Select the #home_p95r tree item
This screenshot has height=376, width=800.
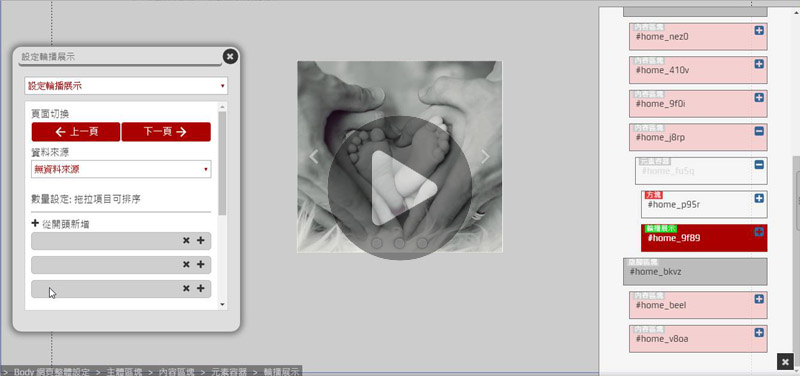click(x=704, y=205)
